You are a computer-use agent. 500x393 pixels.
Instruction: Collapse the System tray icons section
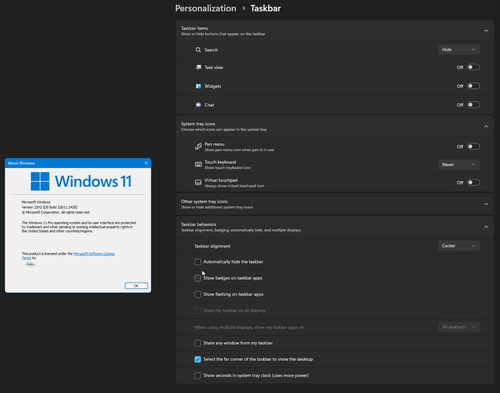[x=486, y=126]
